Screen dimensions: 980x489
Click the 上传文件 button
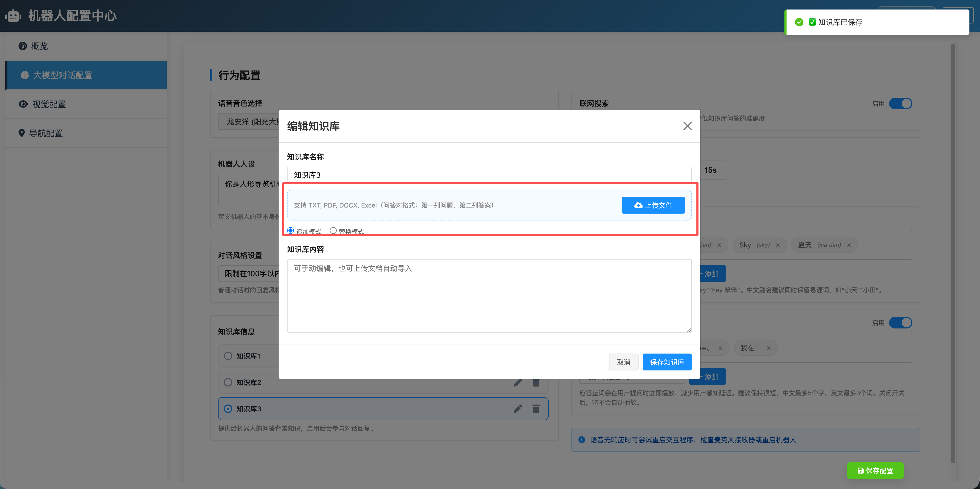click(653, 205)
